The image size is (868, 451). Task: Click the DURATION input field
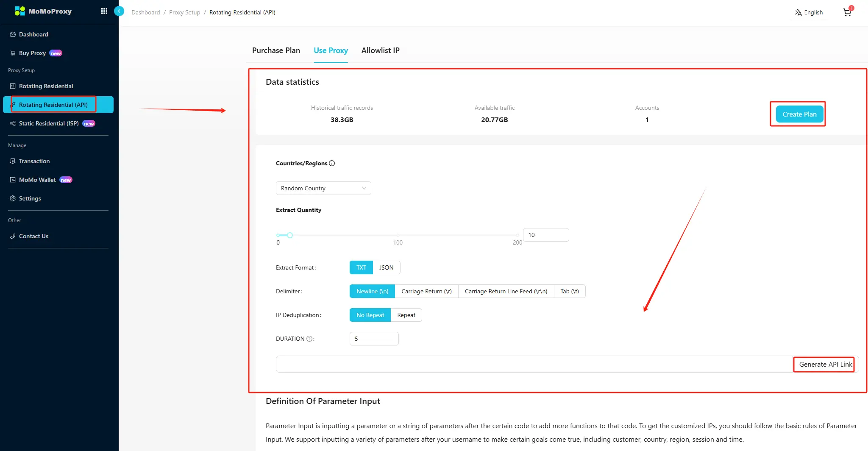click(374, 339)
